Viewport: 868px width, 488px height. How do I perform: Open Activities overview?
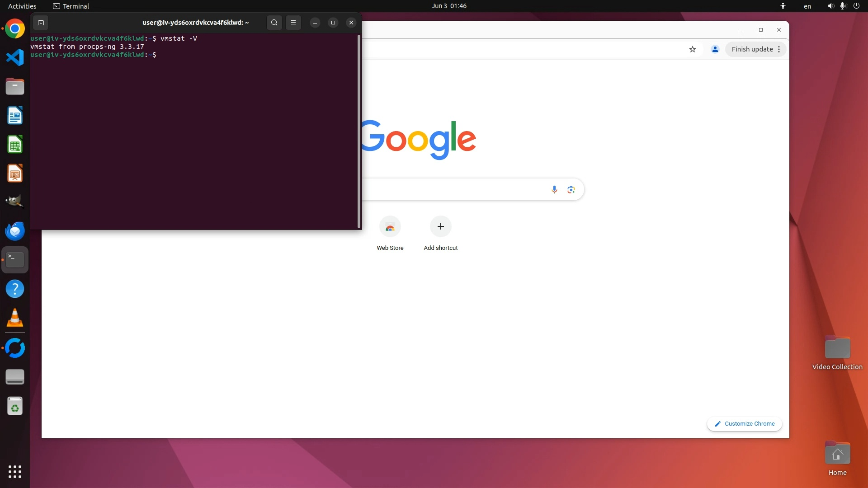pyautogui.click(x=22, y=6)
